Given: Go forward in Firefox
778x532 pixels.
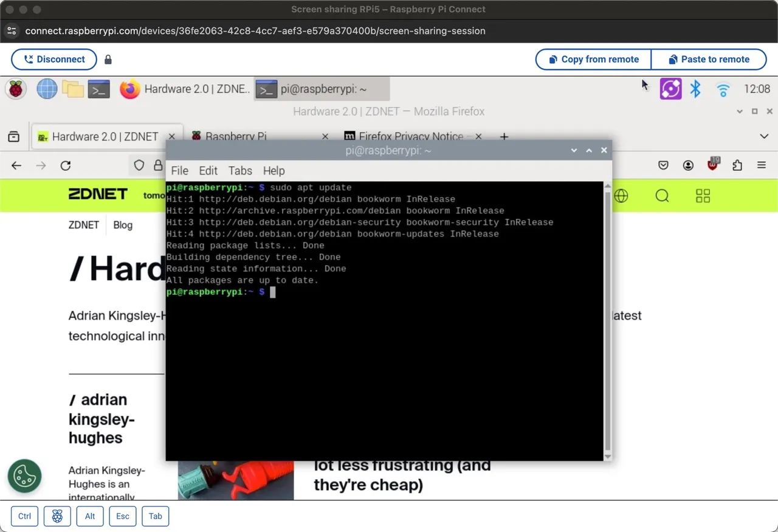Looking at the screenshot, I should click(x=41, y=165).
